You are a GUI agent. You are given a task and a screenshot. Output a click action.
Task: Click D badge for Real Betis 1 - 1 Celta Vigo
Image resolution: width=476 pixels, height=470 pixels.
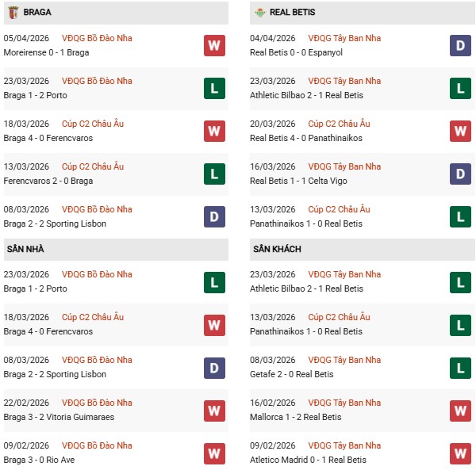(x=459, y=174)
